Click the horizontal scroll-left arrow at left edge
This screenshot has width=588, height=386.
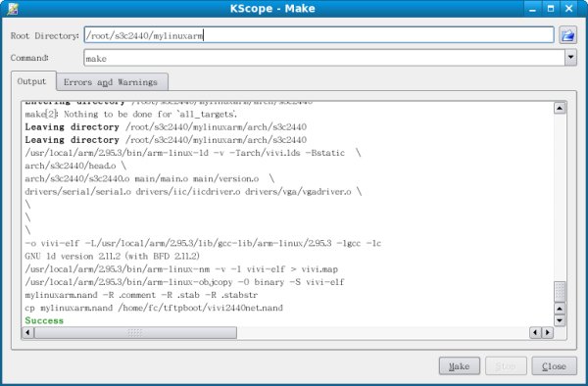click(x=28, y=332)
